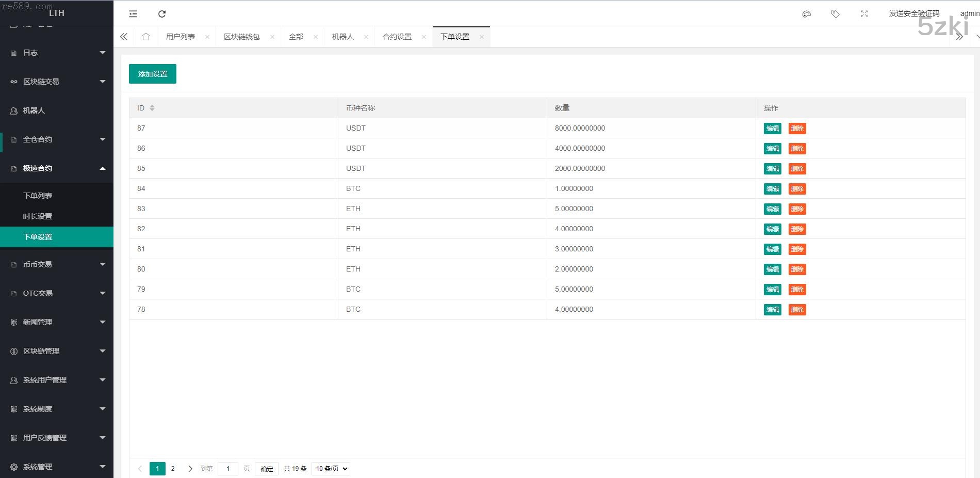Click the tag note icon
Screen dimensions: 980x478
pos(836,14)
